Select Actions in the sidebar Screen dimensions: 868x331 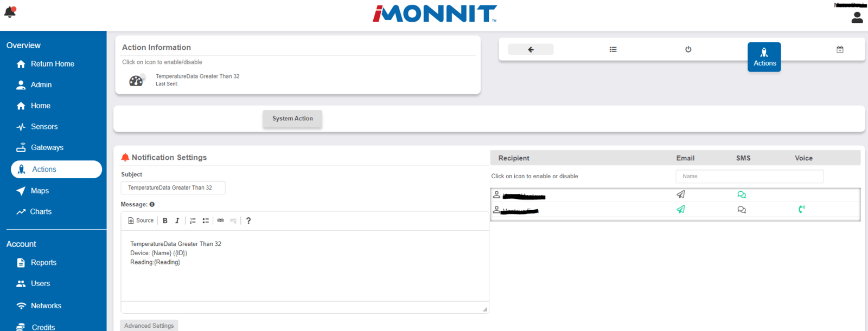tap(56, 169)
